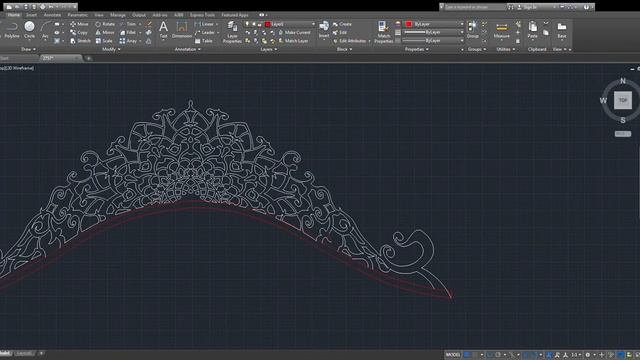Toggle grid display in status bar
Viewport: 640px width, 360px height.
[467, 355]
